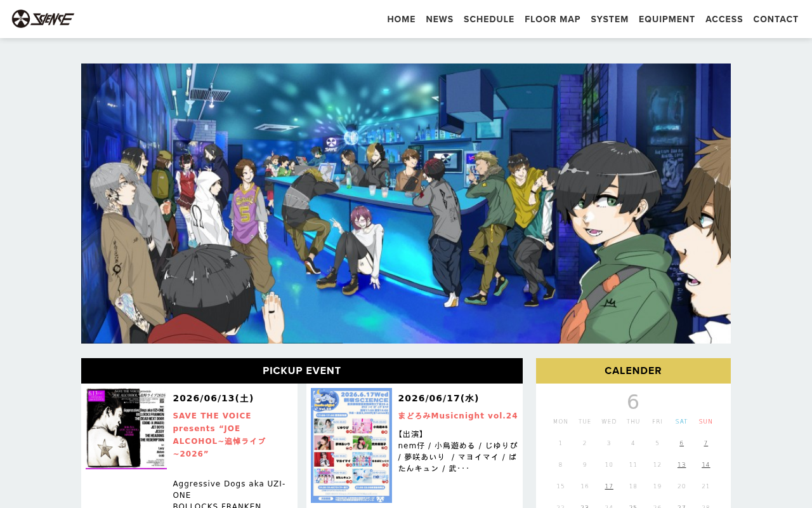Navigate to the ACCESS page
This screenshot has width=812, height=508.
[724, 19]
